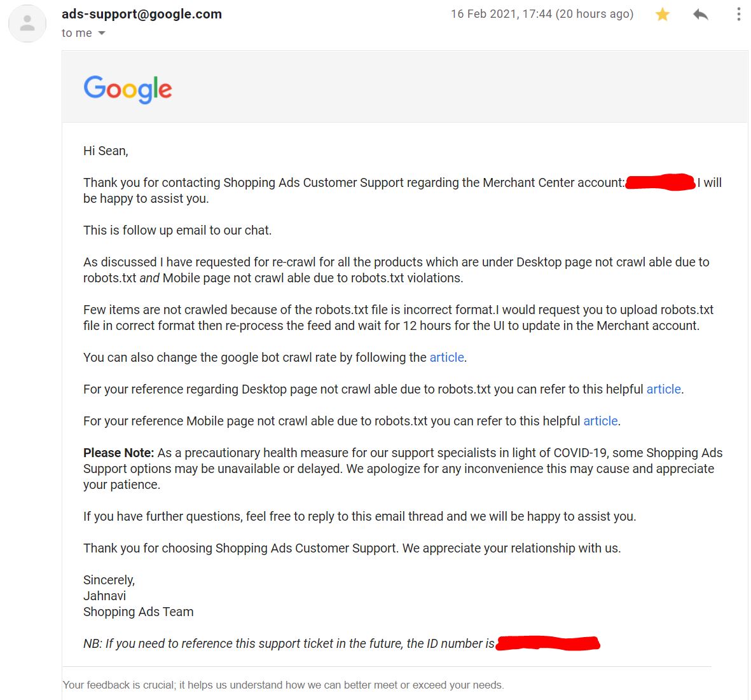751x700 pixels.
Task: Click the 'Hi Sean,' greeting line
Action: tap(106, 151)
